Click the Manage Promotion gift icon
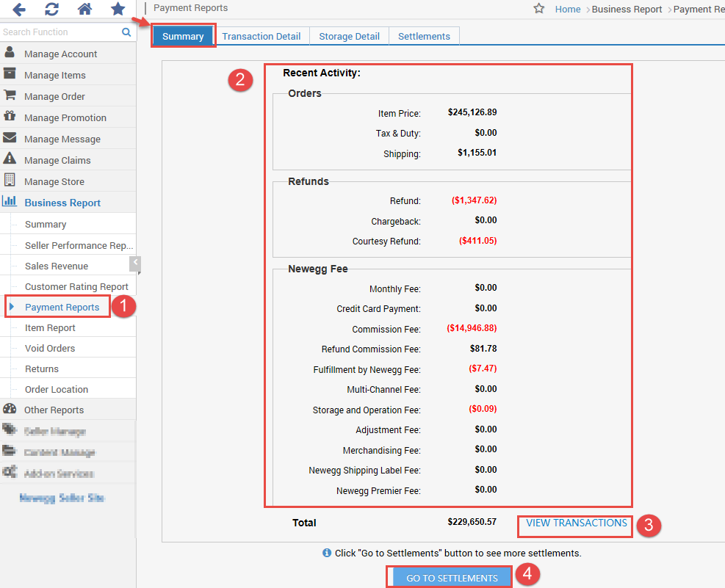The width and height of the screenshot is (725, 588). 10,117
